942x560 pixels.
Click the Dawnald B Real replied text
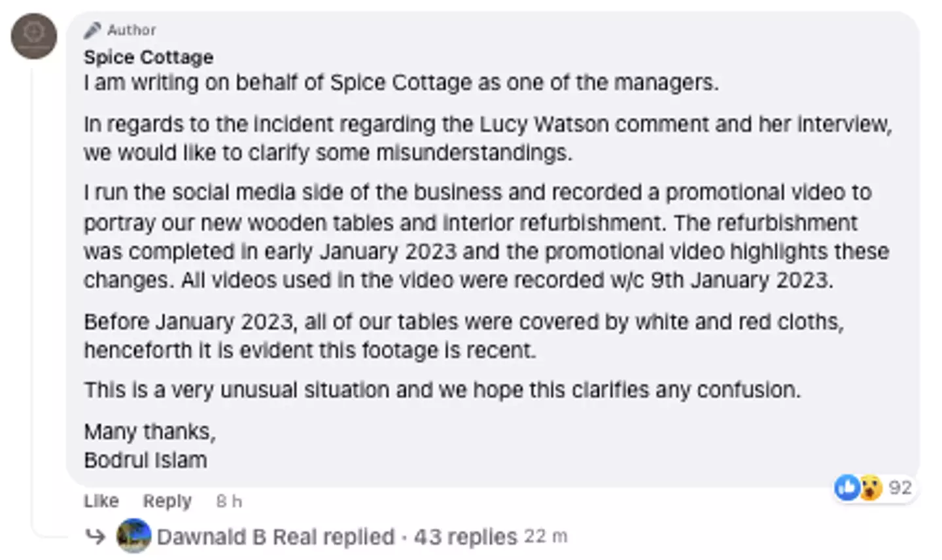pyautogui.click(x=275, y=537)
